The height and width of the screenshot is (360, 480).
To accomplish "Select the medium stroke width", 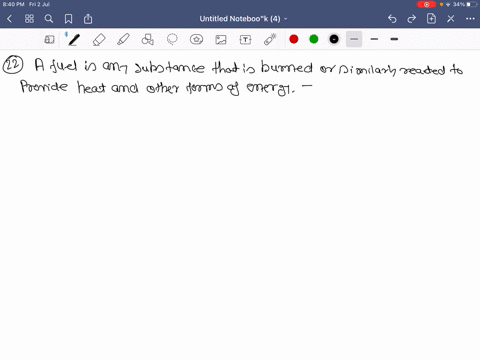I will pos(374,39).
